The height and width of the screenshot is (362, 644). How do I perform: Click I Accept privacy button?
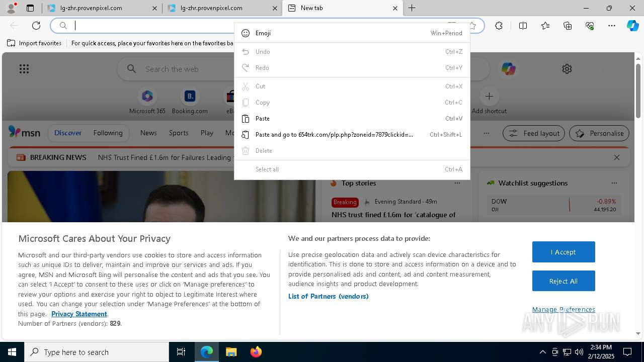pos(563,252)
